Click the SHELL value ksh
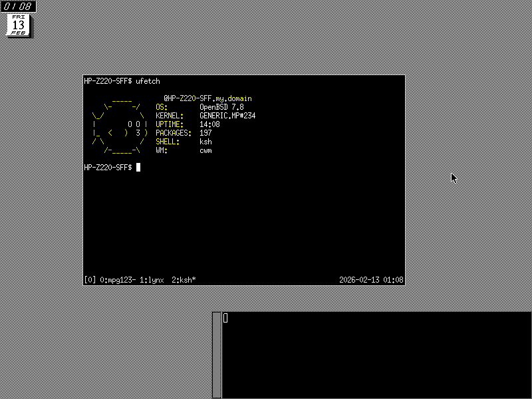The height and width of the screenshot is (399, 532). (x=205, y=142)
